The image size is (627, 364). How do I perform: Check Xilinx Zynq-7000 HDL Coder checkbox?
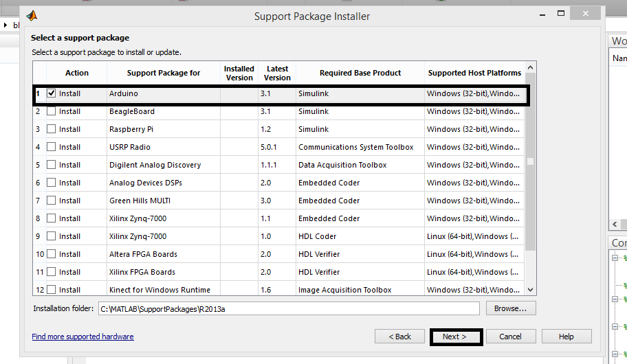[51, 236]
